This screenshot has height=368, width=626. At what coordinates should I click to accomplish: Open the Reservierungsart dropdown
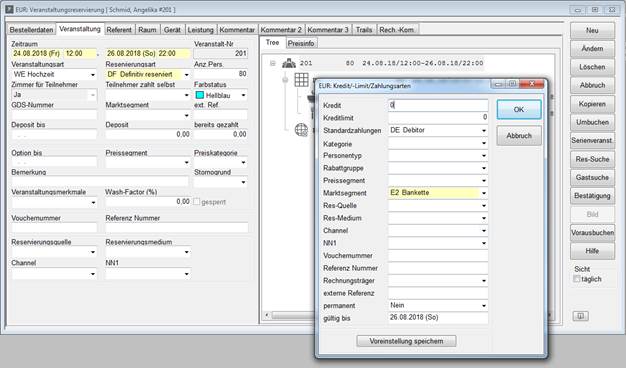pos(186,75)
